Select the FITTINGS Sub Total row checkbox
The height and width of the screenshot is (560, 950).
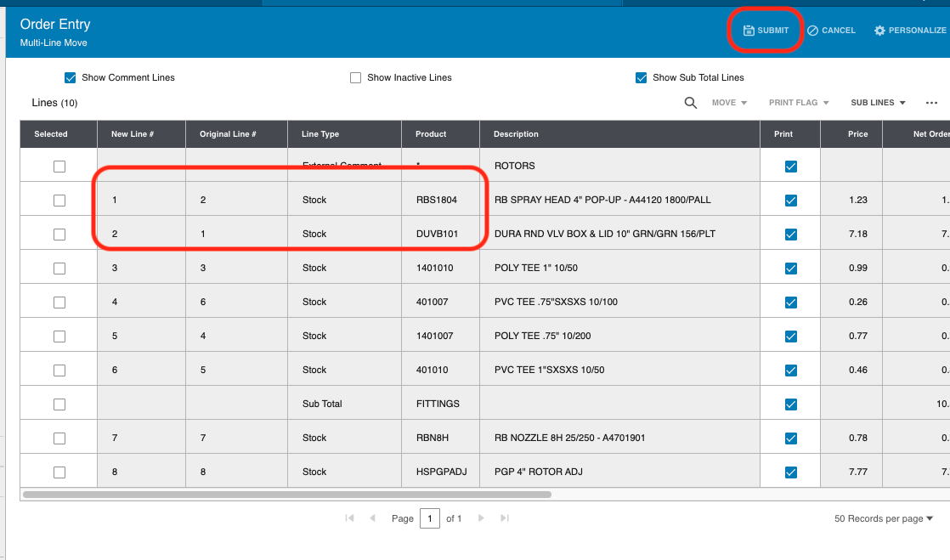click(x=59, y=404)
